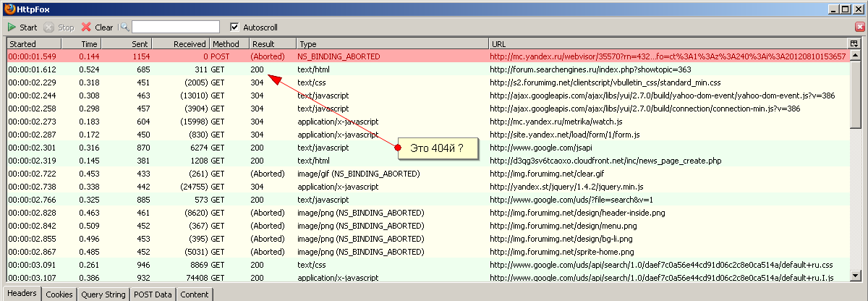The image size is (868, 301).
Task: Minimize the HttpFox window
Action: coord(833,9)
